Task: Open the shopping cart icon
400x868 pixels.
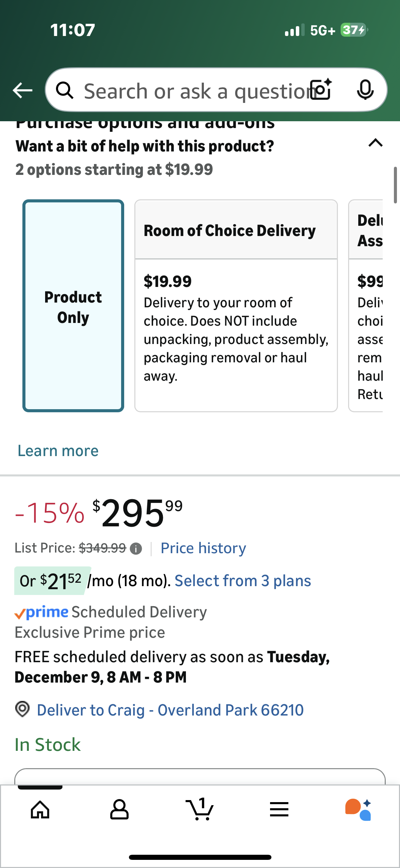Action: tap(200, 810)
